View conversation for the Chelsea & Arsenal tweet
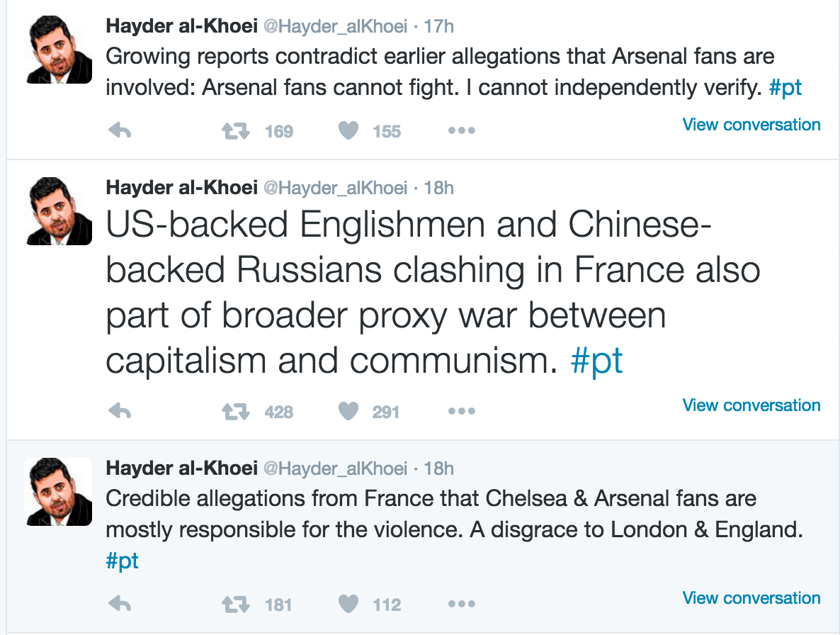 (x=751, y=598)
